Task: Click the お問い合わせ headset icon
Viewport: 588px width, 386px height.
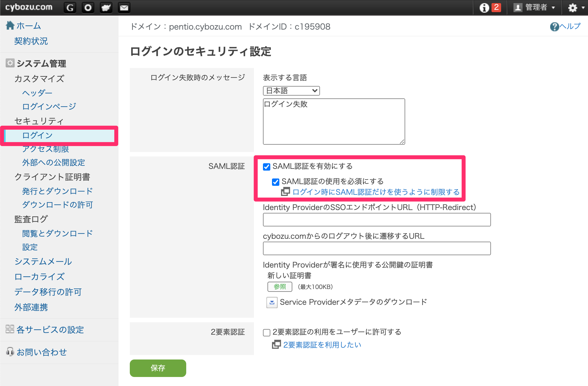Action: pos(10,352)
